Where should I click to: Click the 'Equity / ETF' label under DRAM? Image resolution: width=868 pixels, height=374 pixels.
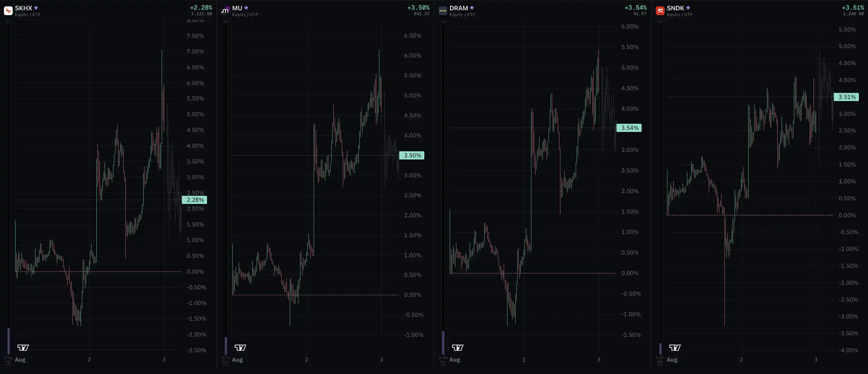462,15
